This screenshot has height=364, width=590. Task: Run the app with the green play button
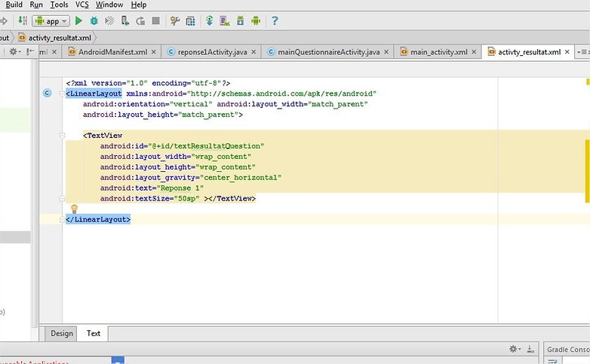(78, 20)
